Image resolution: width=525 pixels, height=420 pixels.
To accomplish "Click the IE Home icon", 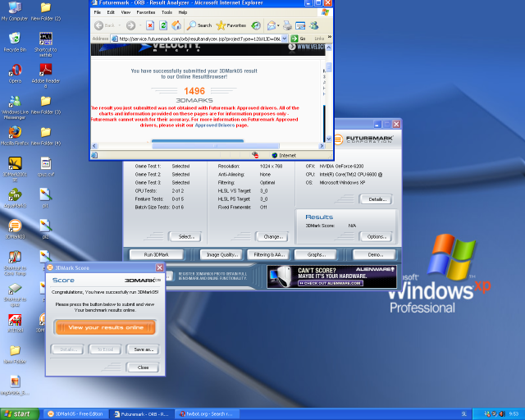I will [176, 25].
